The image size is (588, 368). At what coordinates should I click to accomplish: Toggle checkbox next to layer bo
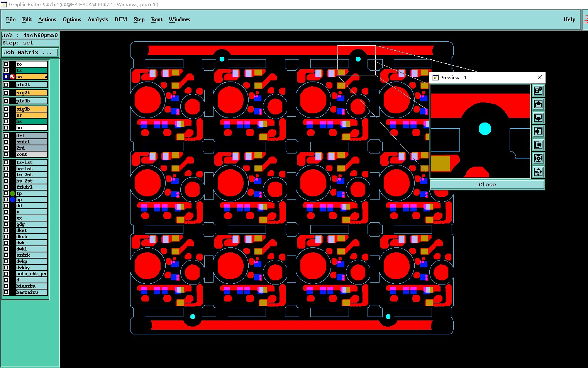point(6,128)
